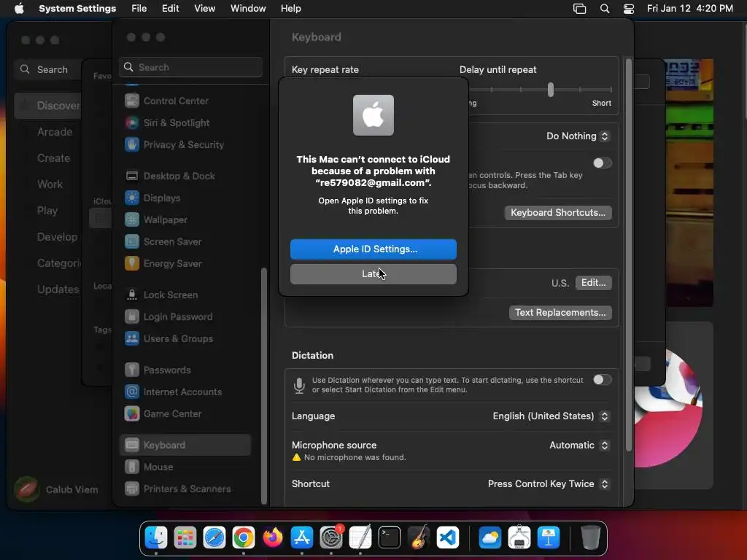Adjust the Delay until repeat slider handle
Screen dimensions: 747x560
[551, 90]
